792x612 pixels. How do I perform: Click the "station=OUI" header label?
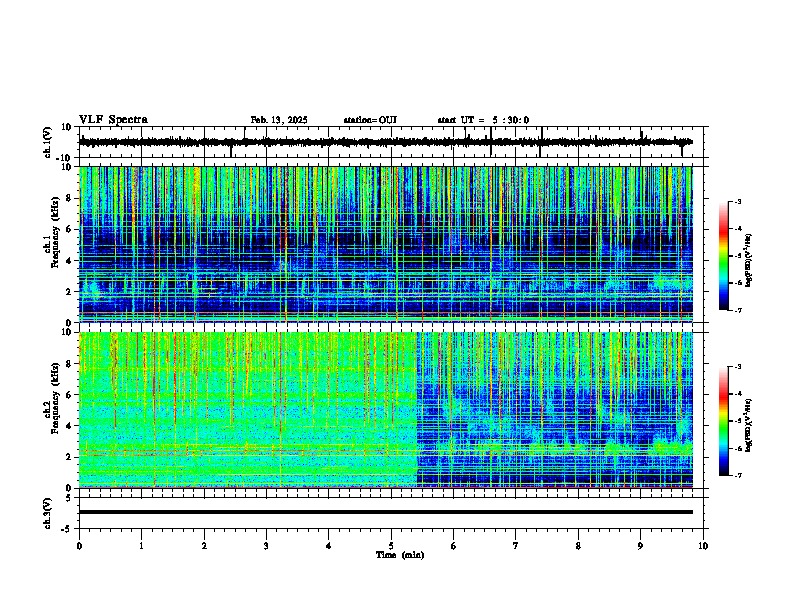[x=370, y=120]
